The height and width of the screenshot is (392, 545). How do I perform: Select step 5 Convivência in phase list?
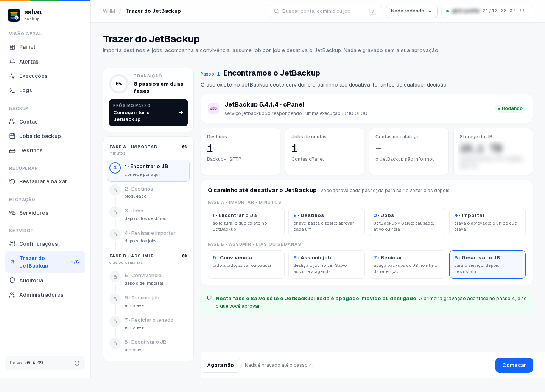coord(148,279)
